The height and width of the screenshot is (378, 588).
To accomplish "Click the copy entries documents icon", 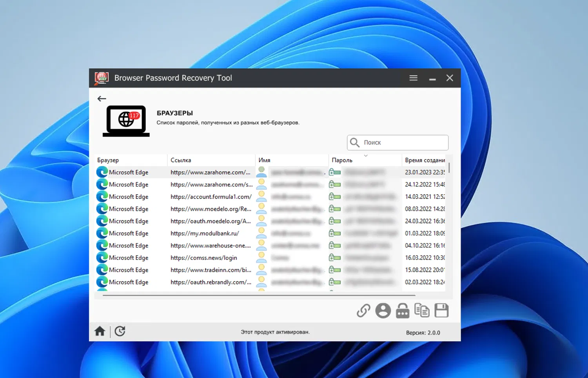I will 422,311.
